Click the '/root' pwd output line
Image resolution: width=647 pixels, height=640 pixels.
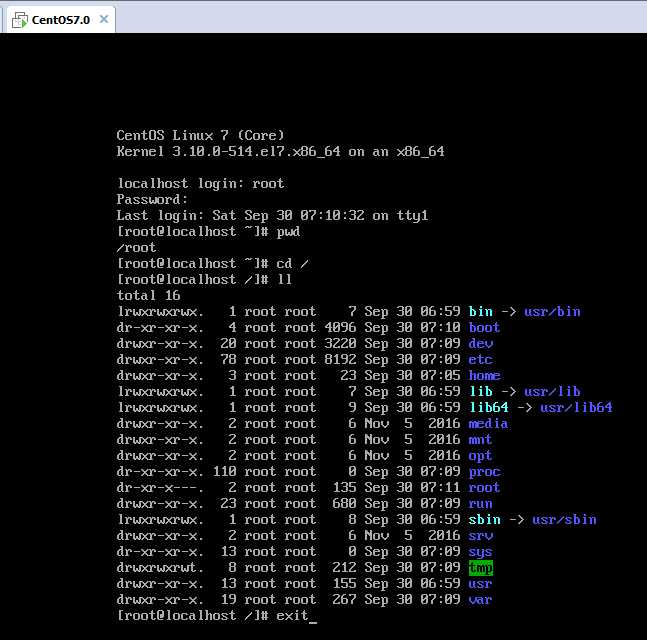(137, 247)
